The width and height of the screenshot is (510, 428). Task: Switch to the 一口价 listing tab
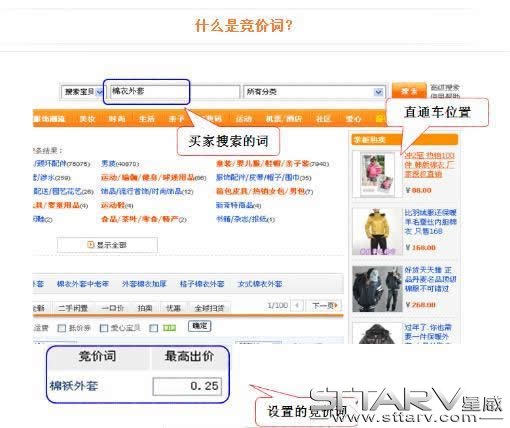(112, 308)
